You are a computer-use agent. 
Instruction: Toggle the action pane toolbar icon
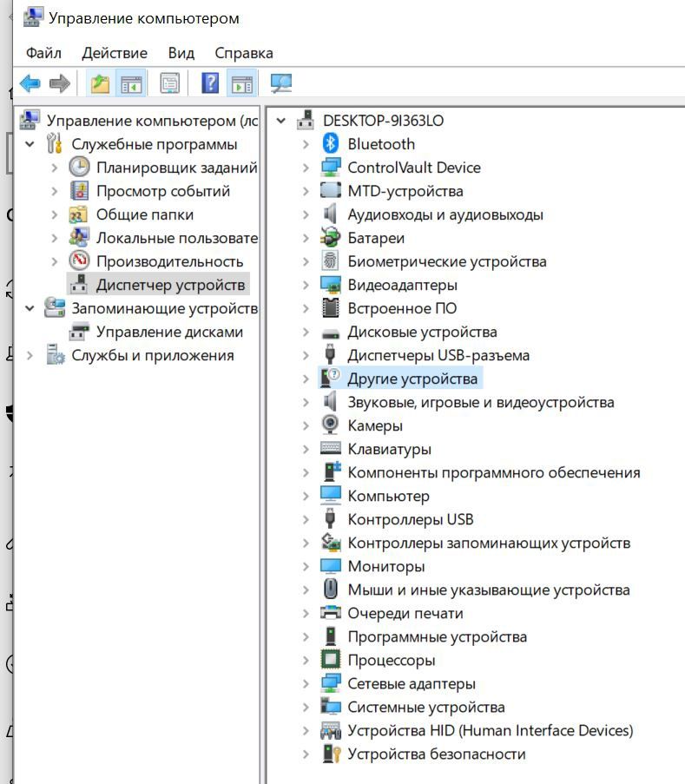[x=242, y=83]
